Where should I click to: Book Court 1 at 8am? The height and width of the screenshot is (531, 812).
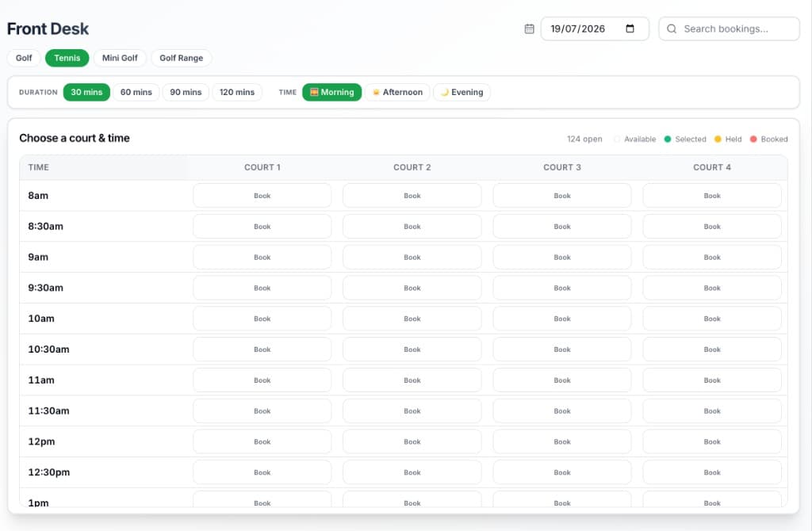click(262, 196)
